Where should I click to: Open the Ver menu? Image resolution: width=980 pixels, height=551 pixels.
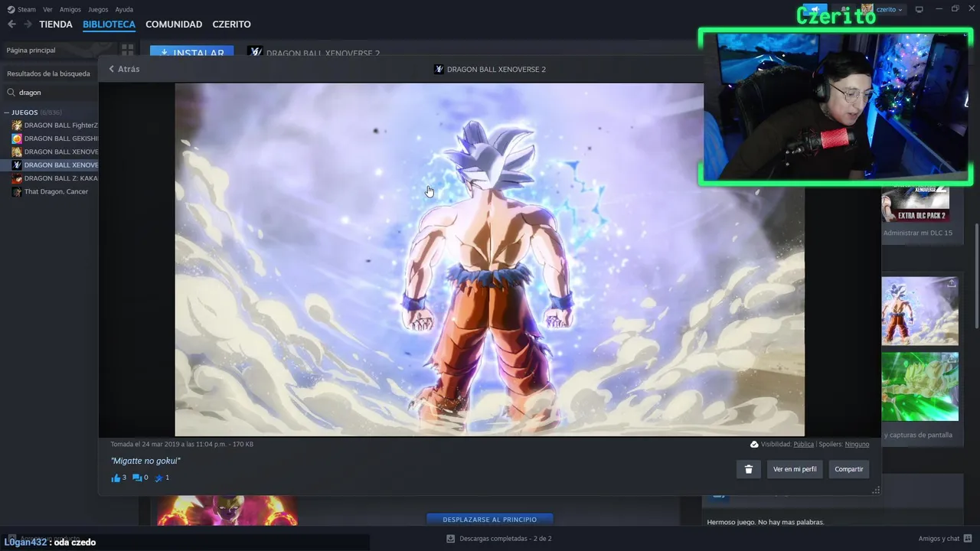click(x=48, y=9)
